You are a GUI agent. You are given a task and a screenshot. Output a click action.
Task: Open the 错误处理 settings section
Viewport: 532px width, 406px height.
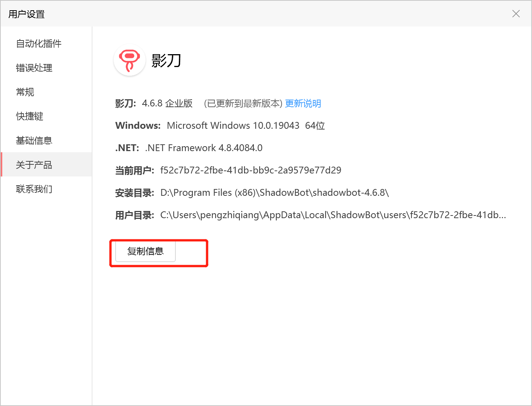(46, 68)
